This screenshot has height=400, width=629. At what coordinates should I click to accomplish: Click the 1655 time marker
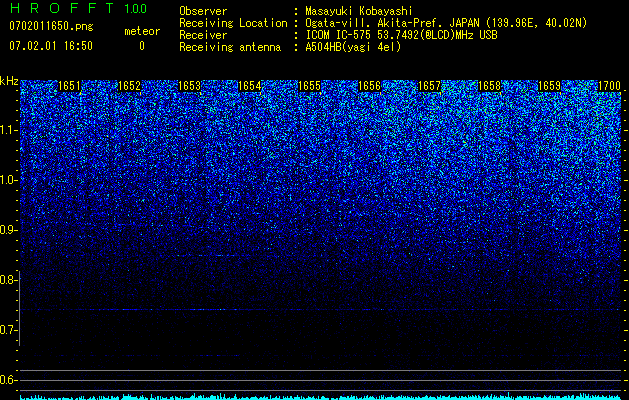coord(310,86)
